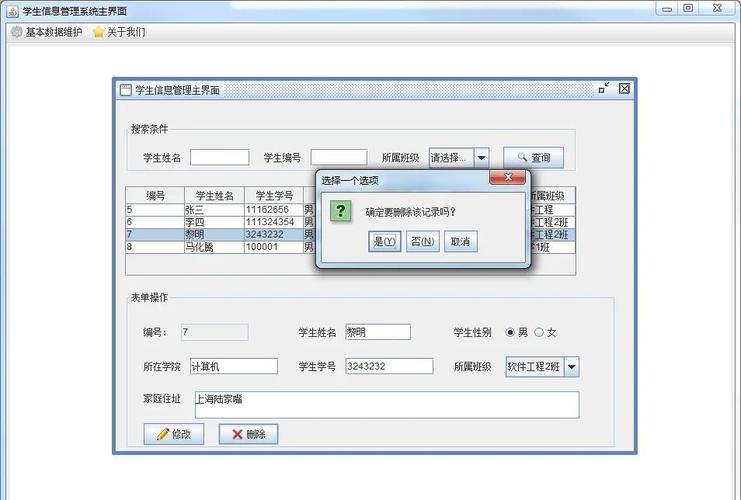The height and width of the screenshot is (500, 741).
Task: Open the 软件工程2班 class dropdown arrow
Action: 572,367
